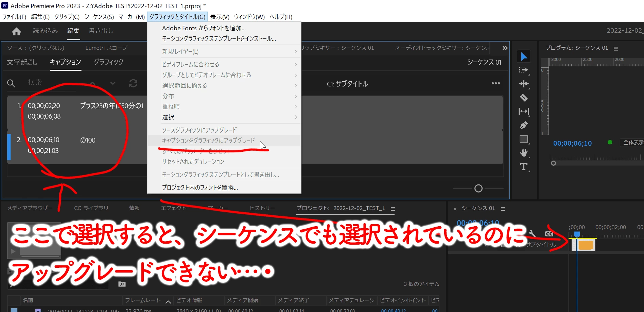
Task: Open the Project panel hamburger menu
Action: (393, 209)
